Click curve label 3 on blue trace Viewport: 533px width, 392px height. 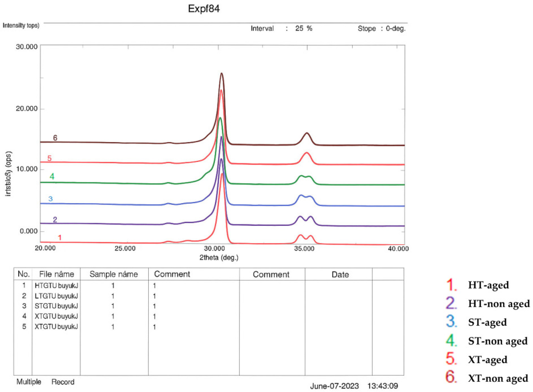(x=50, y=199)
